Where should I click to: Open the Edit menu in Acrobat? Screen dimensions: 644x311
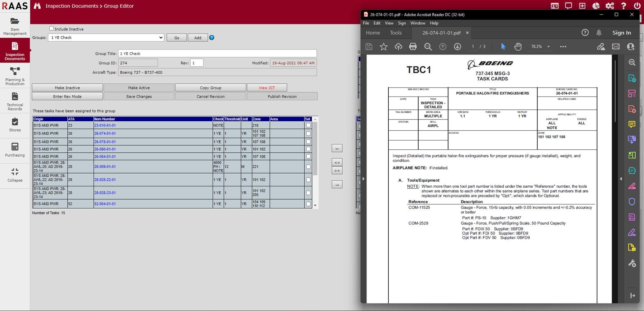click(377, 23)
